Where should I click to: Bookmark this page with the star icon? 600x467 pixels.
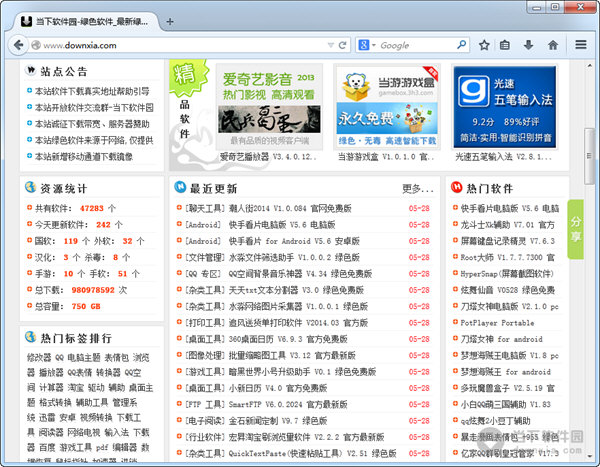(x=484, y=45)
